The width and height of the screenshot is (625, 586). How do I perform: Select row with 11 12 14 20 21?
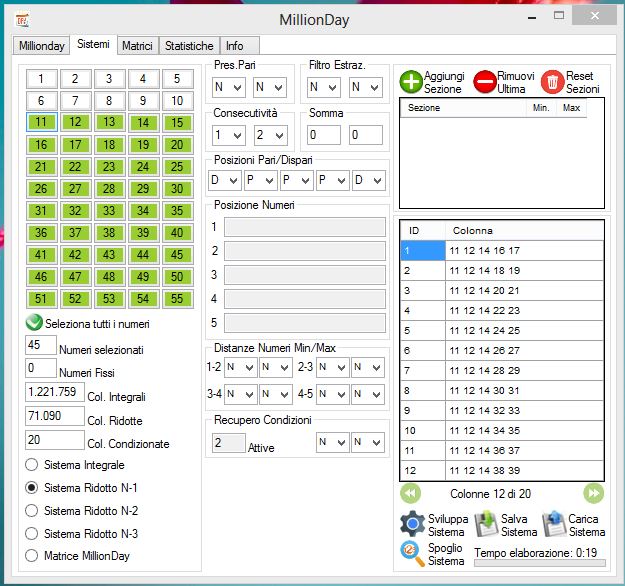pos(502,291)
